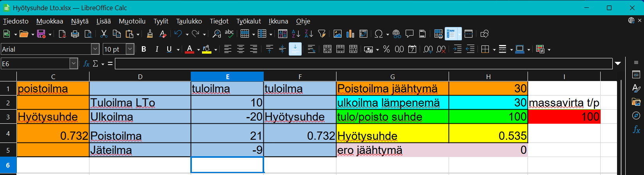644x175 pixels.
Task: Toggle bold formatting
Action: click(144, 49)
